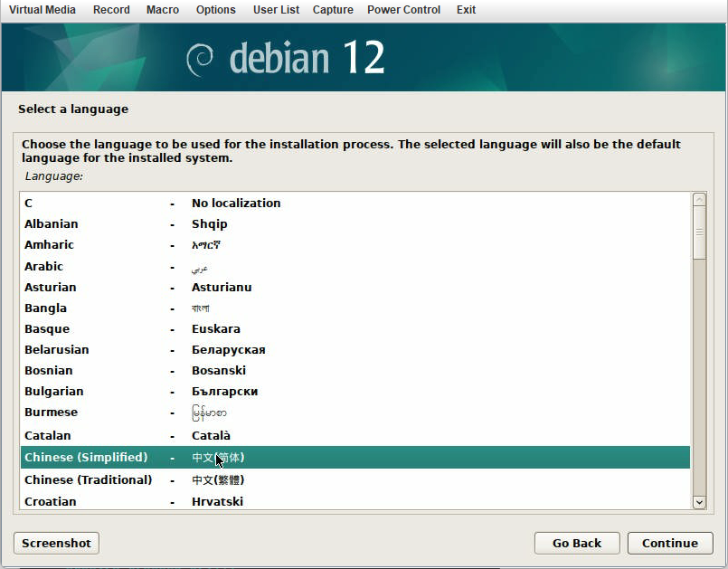Select Bangla in the language list
728x569 pixels.
[x=355, y=308]
